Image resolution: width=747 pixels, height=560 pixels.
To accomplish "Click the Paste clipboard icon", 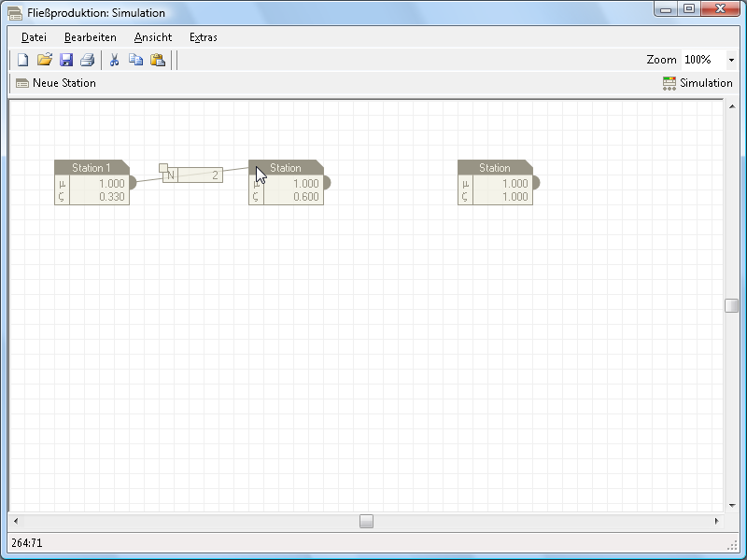I will 158,60.
